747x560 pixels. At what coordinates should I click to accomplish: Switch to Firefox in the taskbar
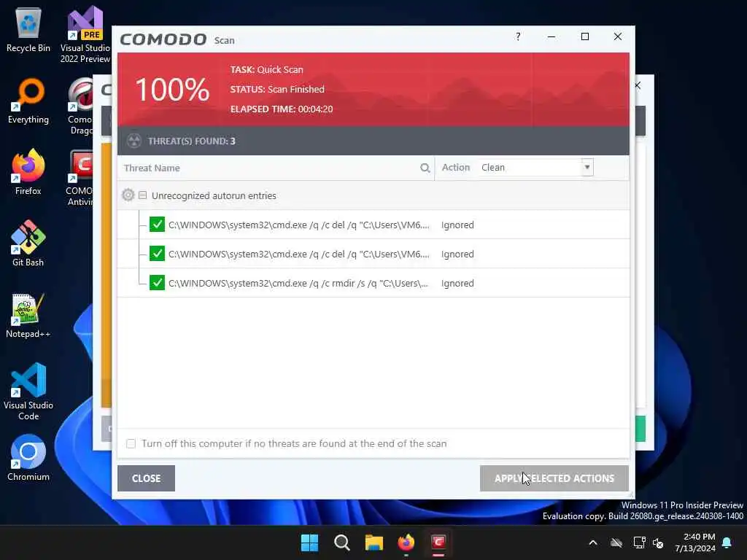pos(406,542)
